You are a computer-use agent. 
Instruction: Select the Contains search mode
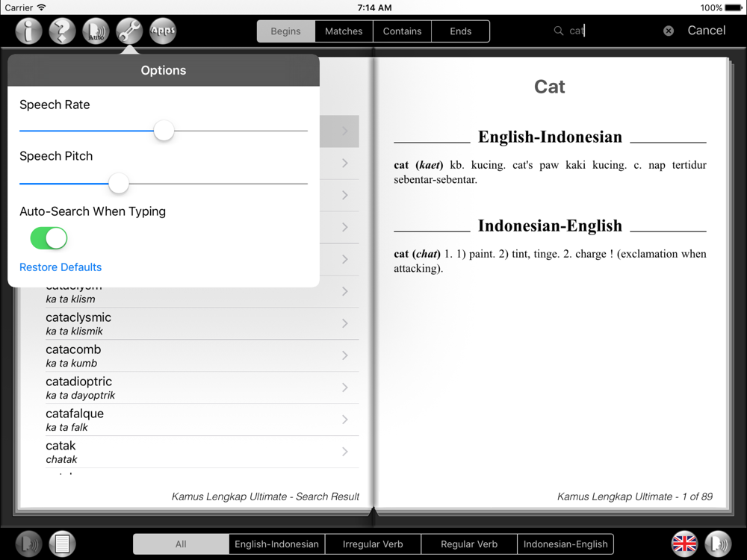click(x=402, y=31)
